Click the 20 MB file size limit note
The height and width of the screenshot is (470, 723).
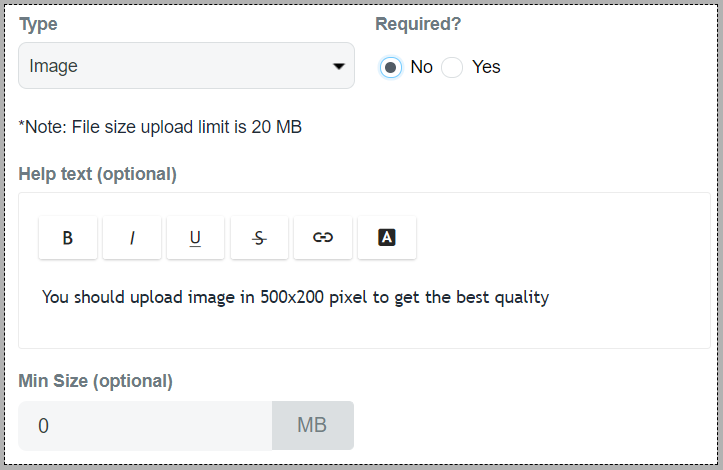(160, 127)
